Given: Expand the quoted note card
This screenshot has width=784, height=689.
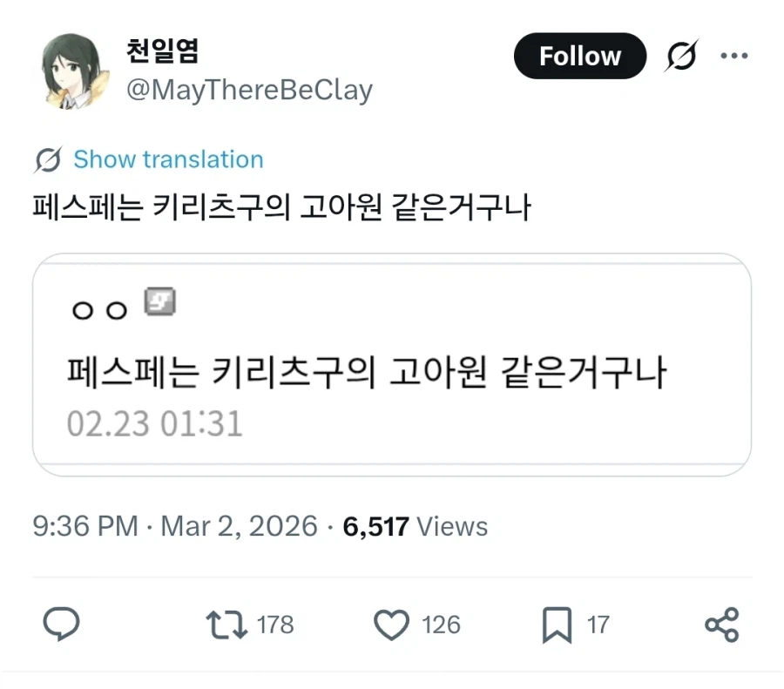Looking at the screenshot, I should click(x=392, y=363).
